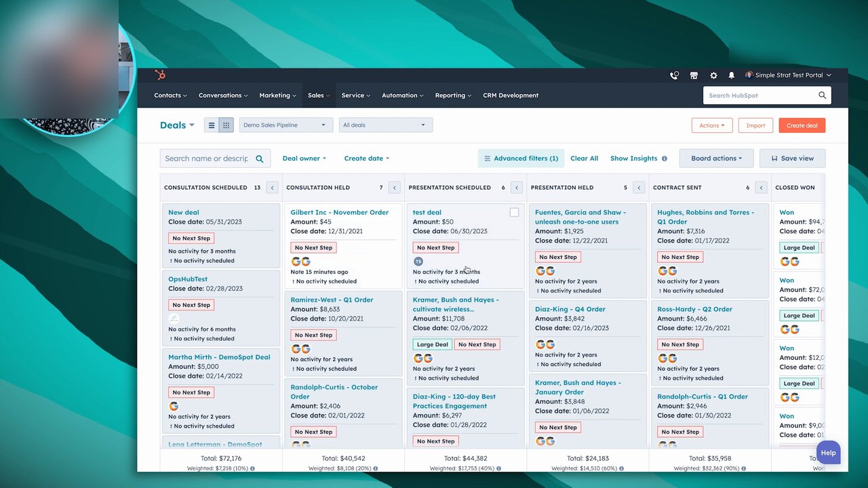The width and height of the screenshot is (868, 488).
Task: Click Large Deal tag on Kramer wireless card
Action: (433, 344)
